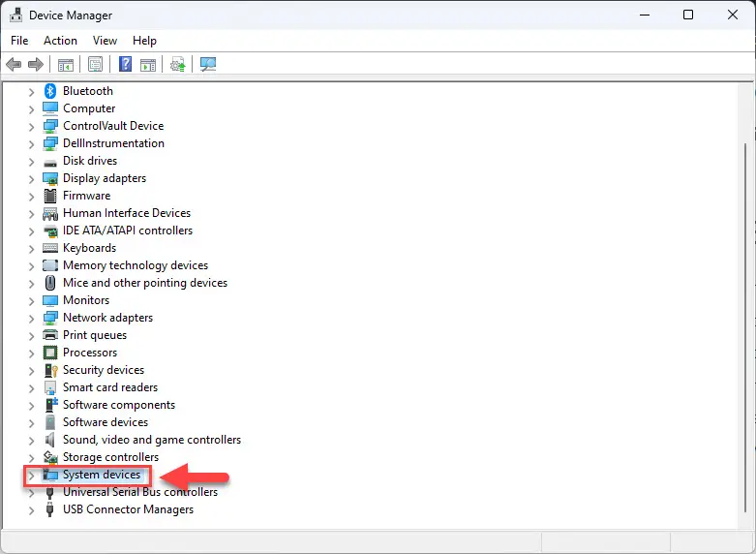Select Sound, video and game controllers label

[152, 440]
